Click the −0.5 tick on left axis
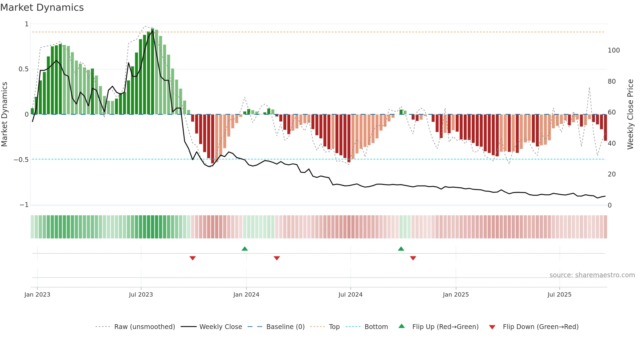Image resolution: width=644 pixels, height=362 pixels. 21,160
